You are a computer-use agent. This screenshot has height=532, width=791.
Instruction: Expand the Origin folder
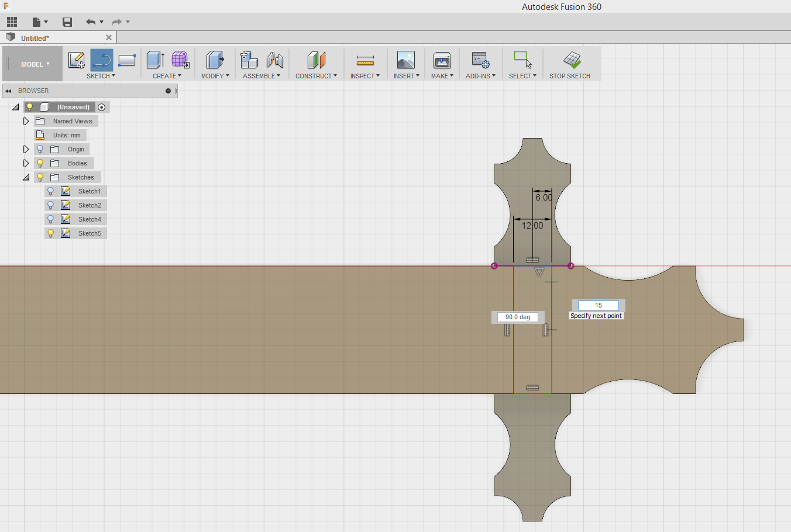(26, 149)
